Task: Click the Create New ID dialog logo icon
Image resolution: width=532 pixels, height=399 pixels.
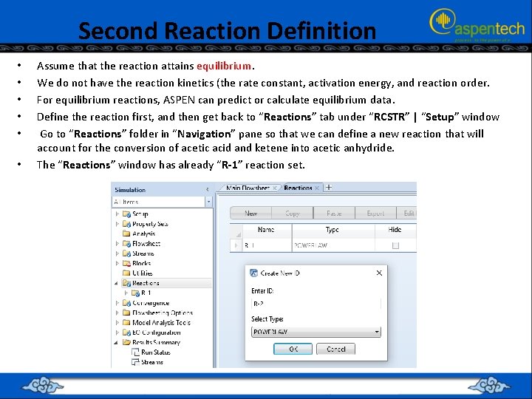Action: click(x=253, y=273)
